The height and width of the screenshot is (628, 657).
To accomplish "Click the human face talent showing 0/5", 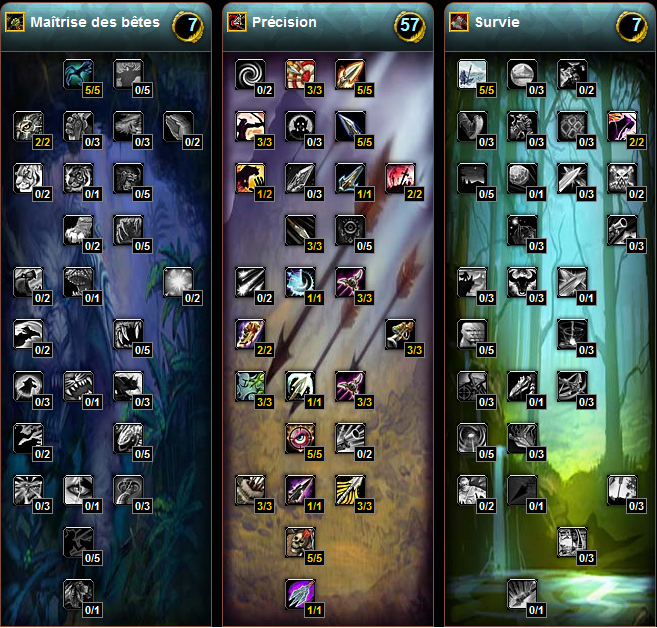I will [x=472, y=334].
